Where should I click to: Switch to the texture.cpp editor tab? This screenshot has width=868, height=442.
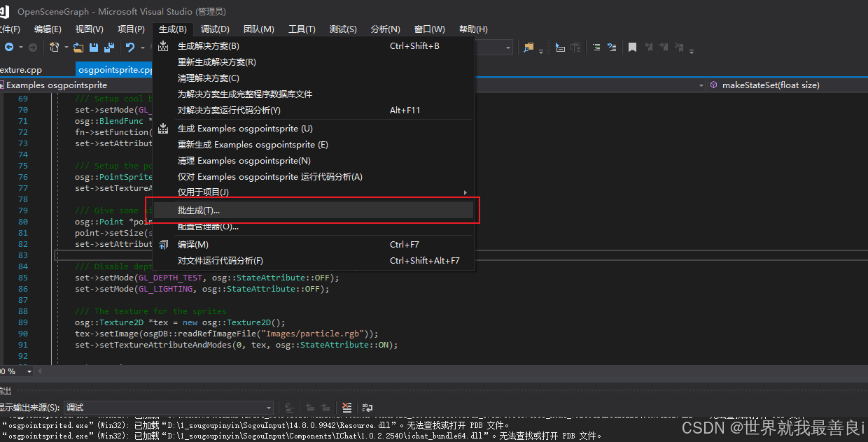[21, 70]
